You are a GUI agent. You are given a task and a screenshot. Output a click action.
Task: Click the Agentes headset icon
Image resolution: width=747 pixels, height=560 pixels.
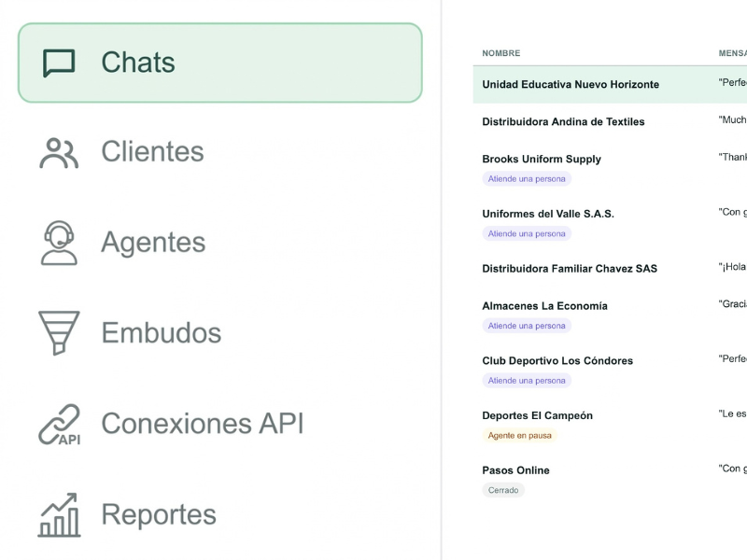point(59,243)
